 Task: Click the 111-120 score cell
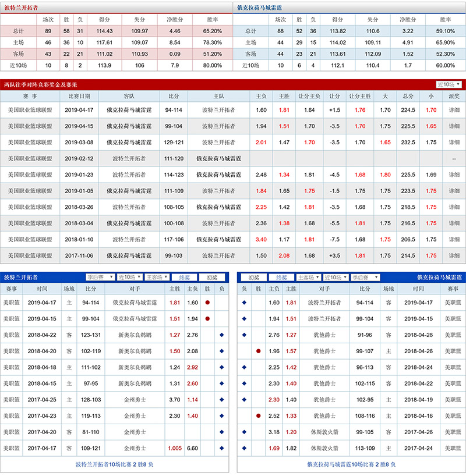[174, 158]
